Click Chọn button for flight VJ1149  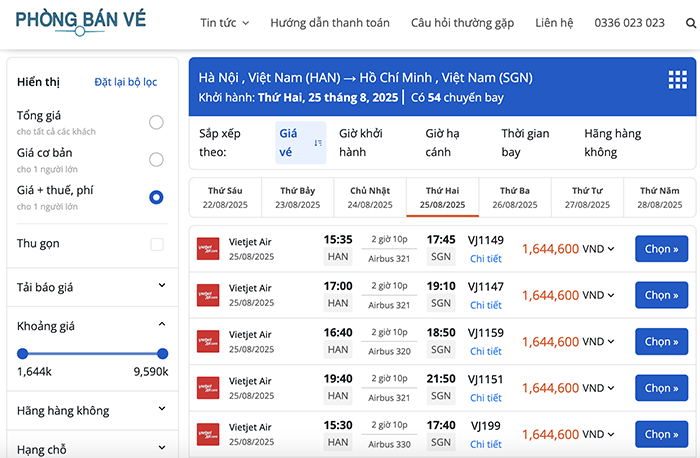point(661,249)
